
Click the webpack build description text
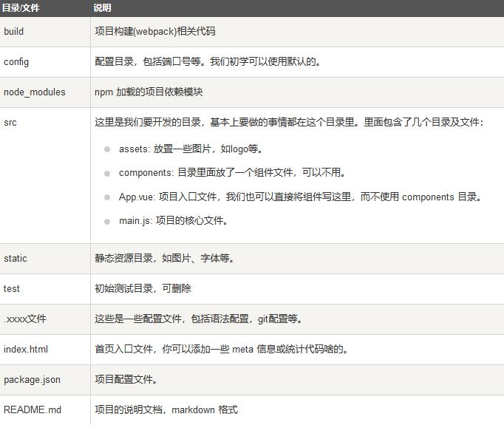pos(155,32)
